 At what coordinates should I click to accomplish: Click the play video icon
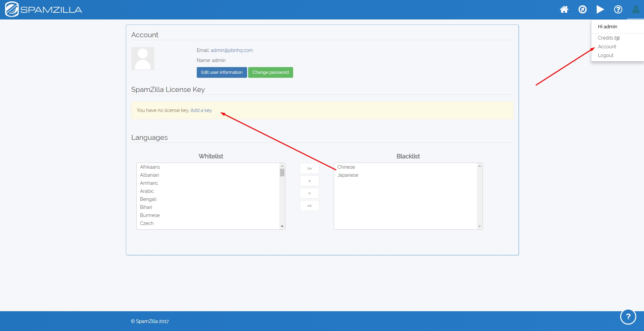click(600, 9)
